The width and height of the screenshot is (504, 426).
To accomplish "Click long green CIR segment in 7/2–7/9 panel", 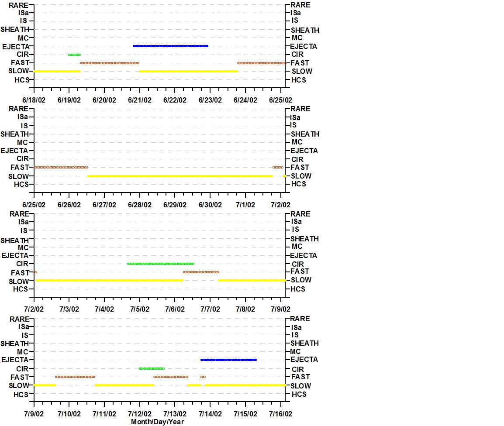I will (x=160, y=264).
